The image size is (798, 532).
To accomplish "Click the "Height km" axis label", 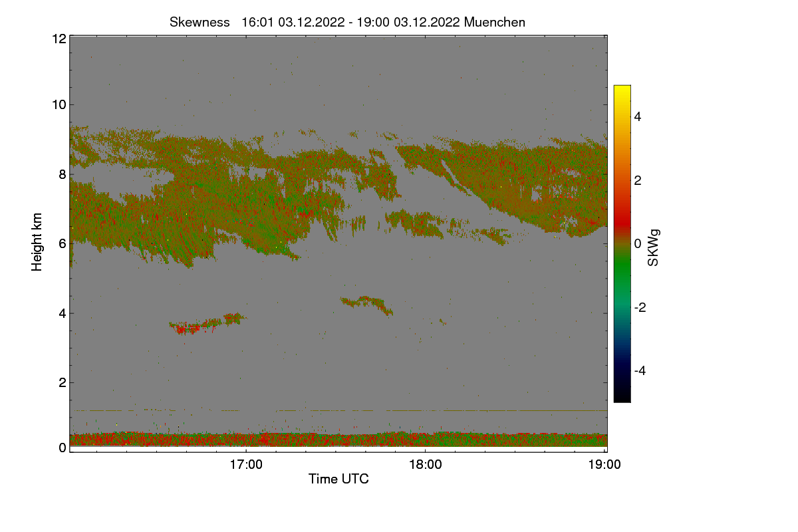I will coord(37,242).
